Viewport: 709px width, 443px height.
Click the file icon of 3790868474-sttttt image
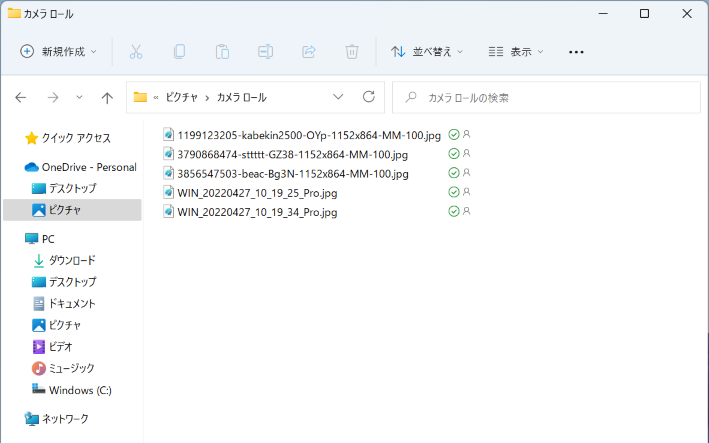(x=168, y=154)
